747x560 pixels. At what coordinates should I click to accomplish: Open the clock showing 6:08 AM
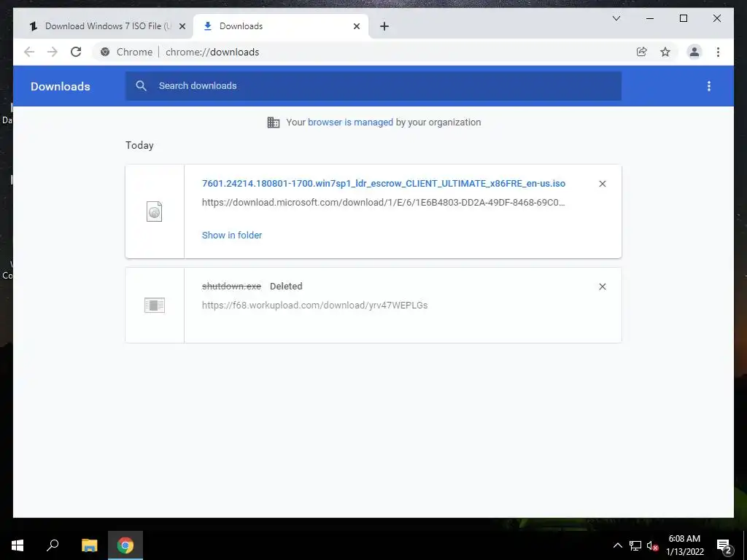click(684, 545)
